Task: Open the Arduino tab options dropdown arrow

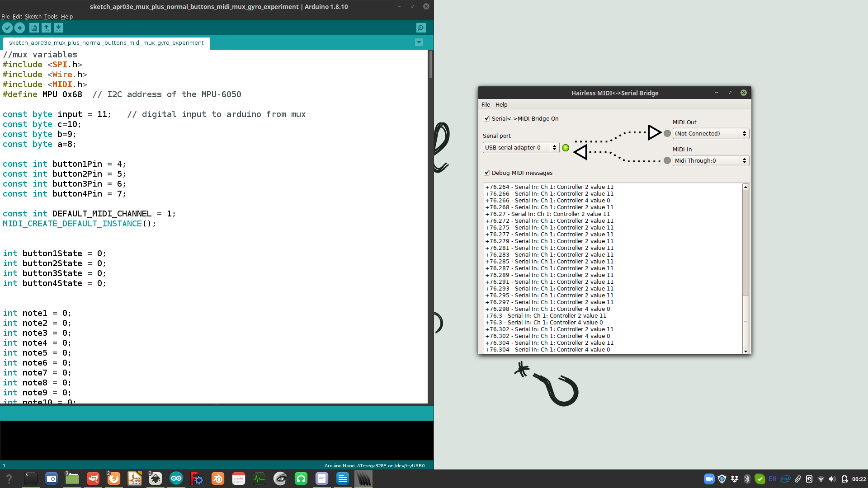Action: point(419,42)
